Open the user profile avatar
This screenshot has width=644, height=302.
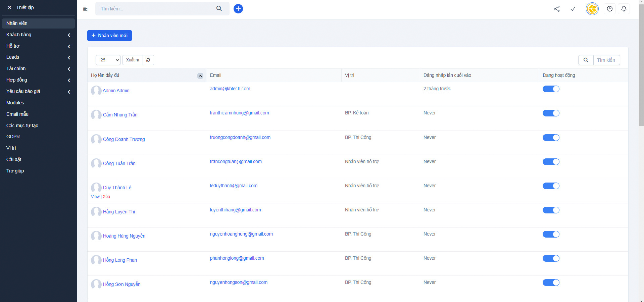point(592,9)
